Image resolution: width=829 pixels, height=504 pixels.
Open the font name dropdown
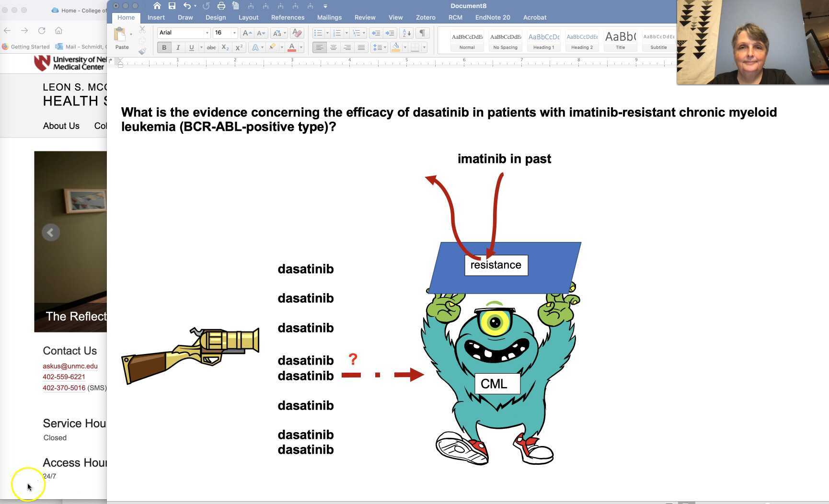207,33
